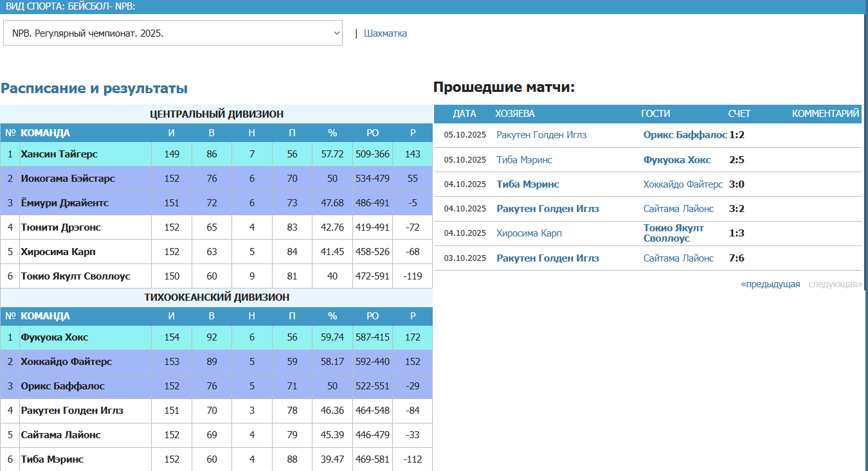Open the tournament selection dropdown

[x=174, y=33]
